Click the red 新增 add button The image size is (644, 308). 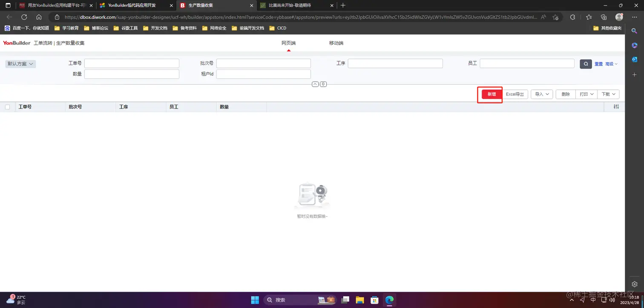490,94
